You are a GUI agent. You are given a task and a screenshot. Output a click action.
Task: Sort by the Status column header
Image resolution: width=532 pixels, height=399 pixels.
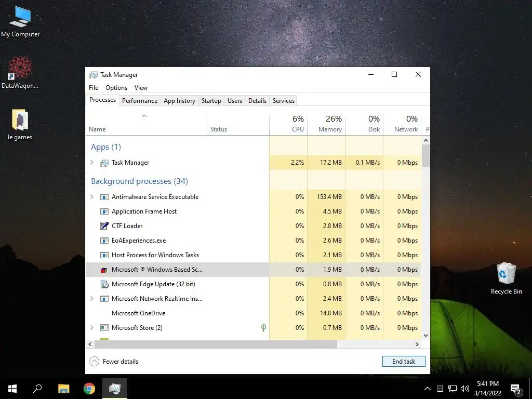tap(238, 125)
